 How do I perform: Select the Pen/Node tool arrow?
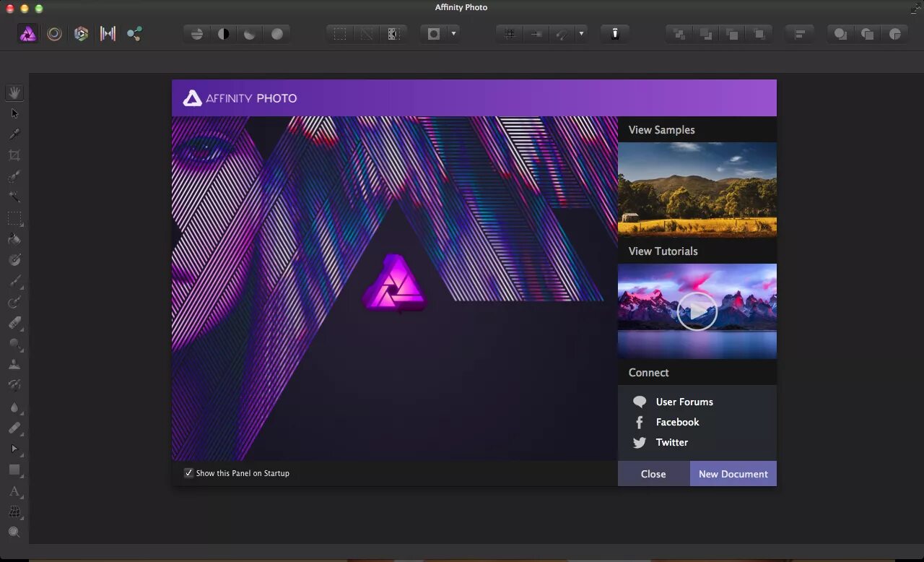tap(14, 449)
